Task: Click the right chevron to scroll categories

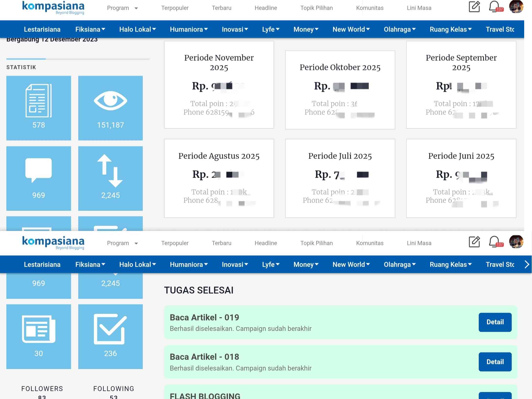Action: [x=526, y=264]
